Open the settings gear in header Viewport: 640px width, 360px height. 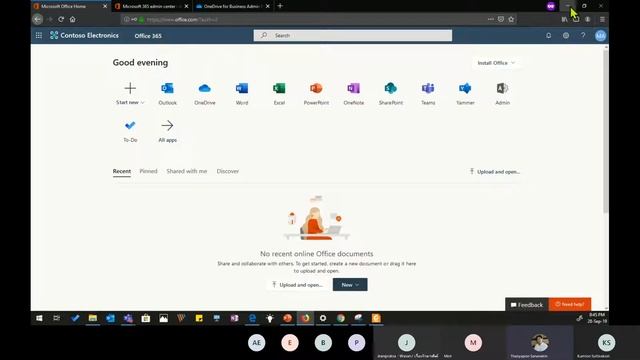click(566, 36)
